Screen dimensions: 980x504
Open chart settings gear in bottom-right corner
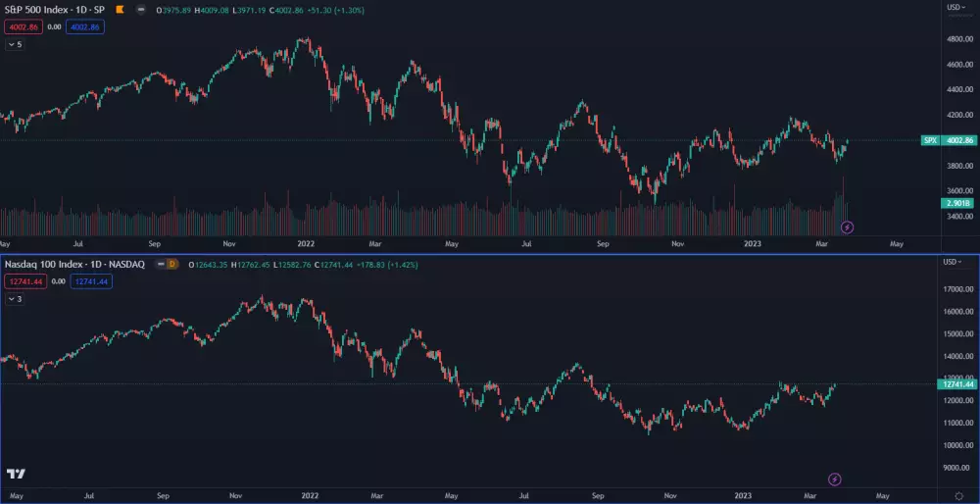pos(957,496)
